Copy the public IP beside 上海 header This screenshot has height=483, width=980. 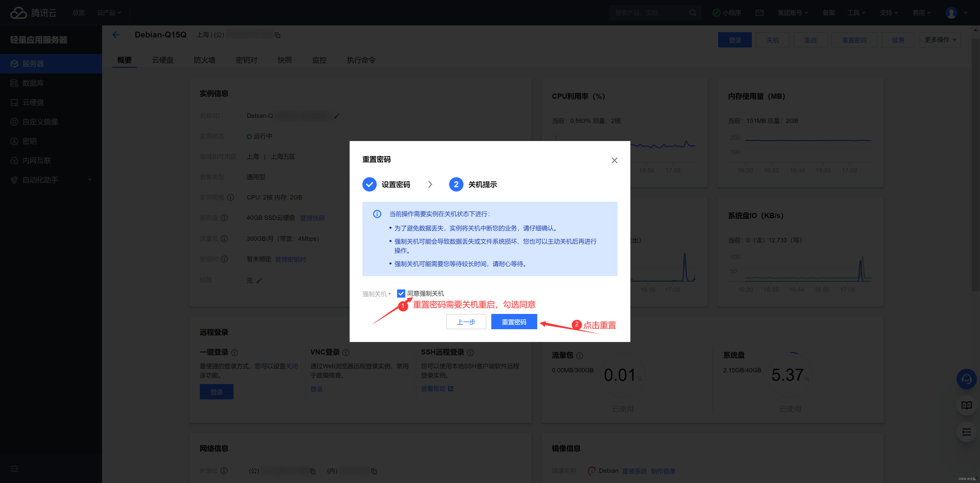pos(278,35)
